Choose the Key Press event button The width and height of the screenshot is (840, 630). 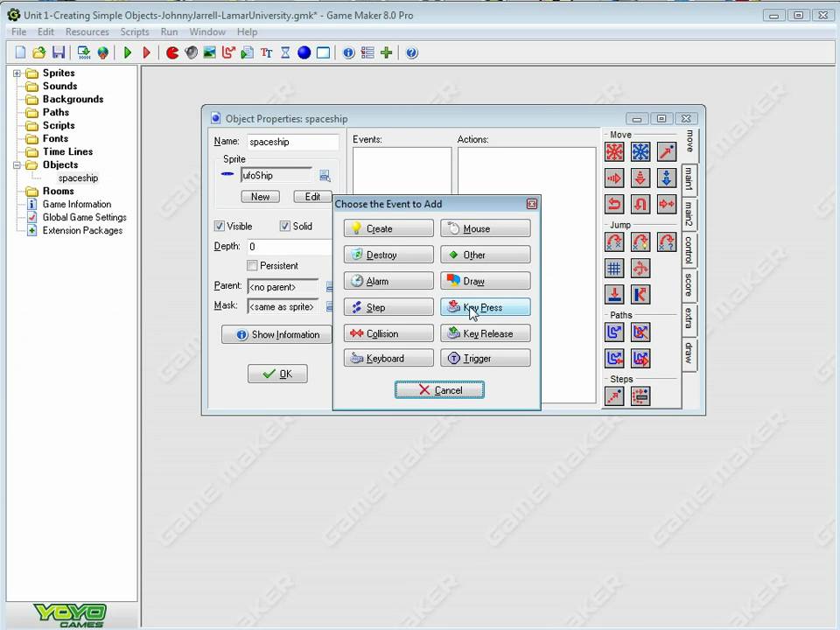(x=486, y=307)
